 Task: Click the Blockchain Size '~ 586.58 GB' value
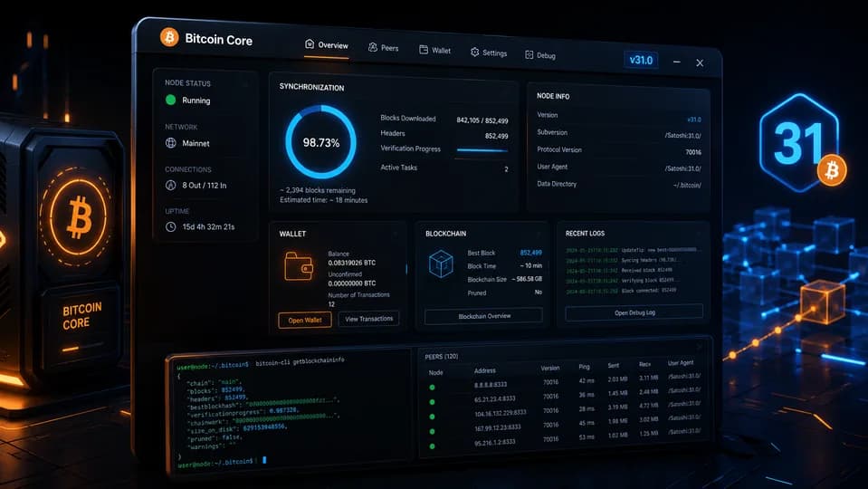[527, 279]
